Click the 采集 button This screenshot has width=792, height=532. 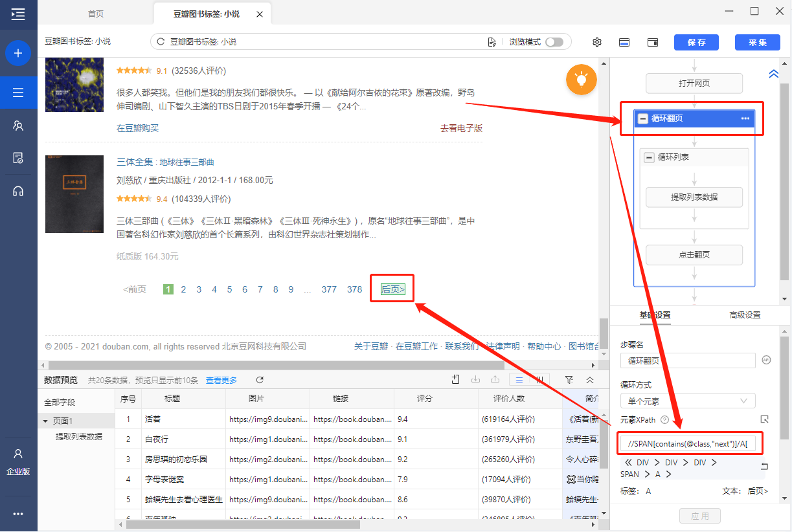(758, 42)
